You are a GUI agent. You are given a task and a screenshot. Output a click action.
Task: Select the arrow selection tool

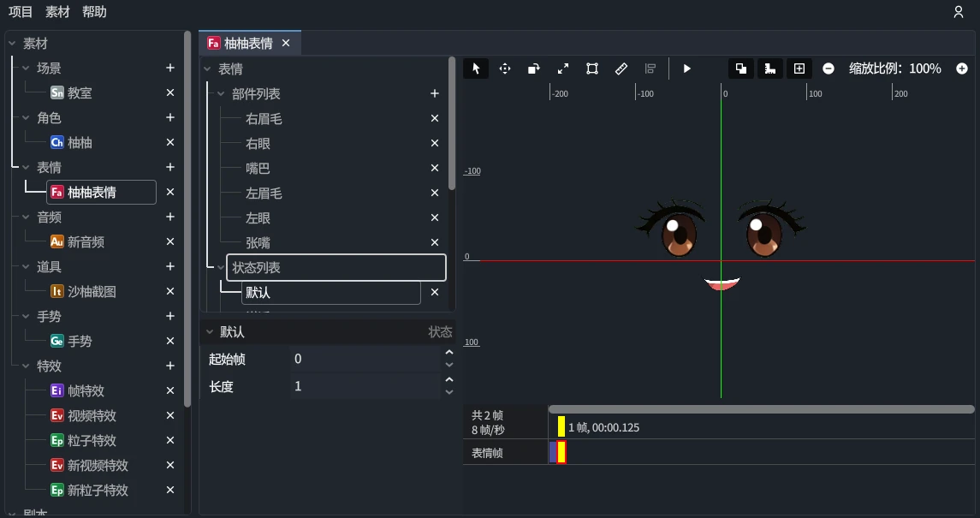[476, 68]
